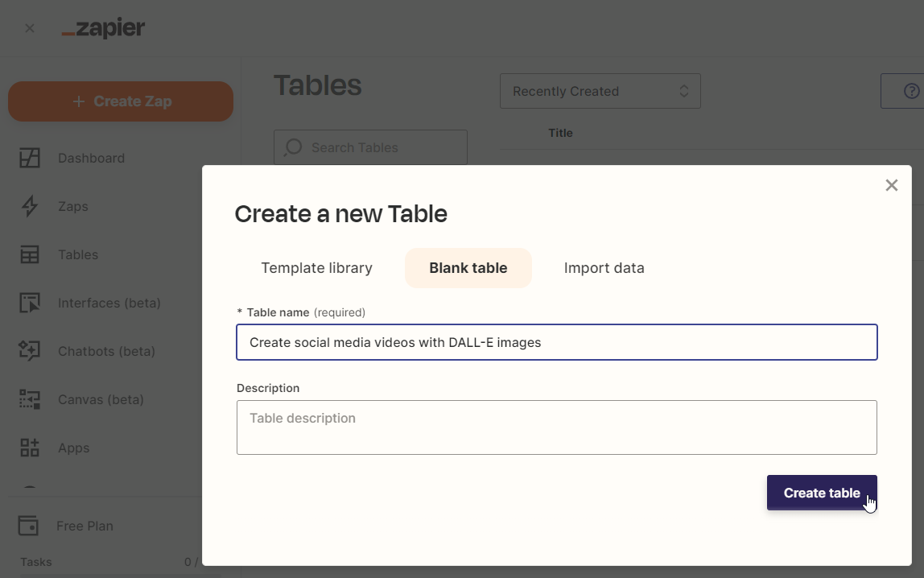Click the Tables grid icon in sidebar
The width and height of the screenshot is (924, 578).
[30, 254]
